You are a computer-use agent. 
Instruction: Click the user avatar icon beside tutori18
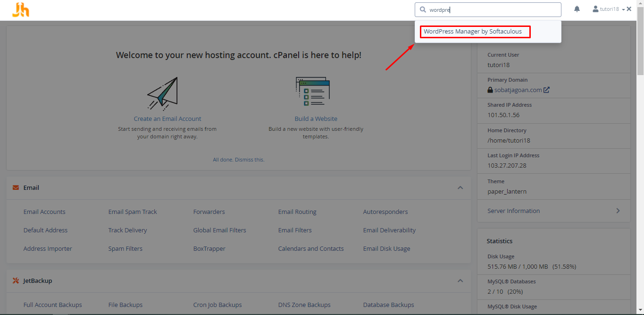595,9
